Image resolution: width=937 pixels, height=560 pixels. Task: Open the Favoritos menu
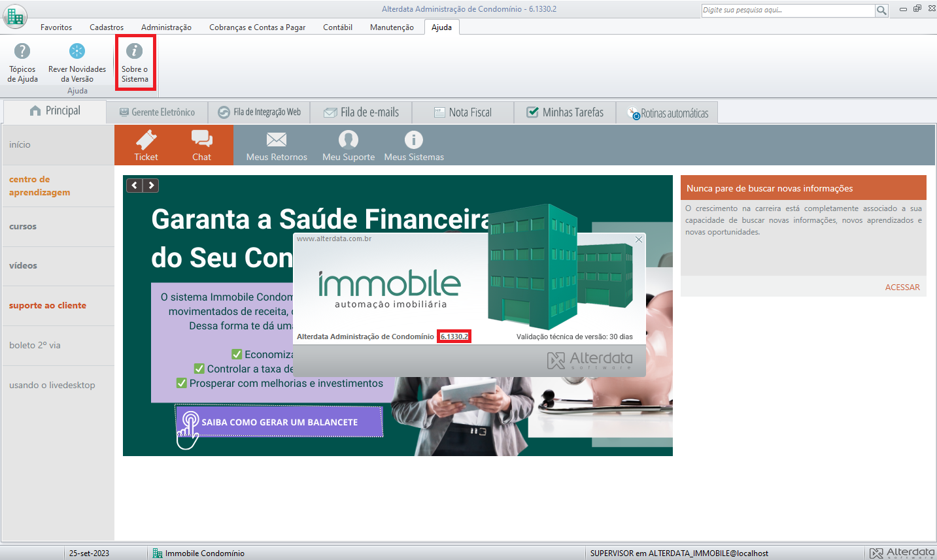coord(56,27)
